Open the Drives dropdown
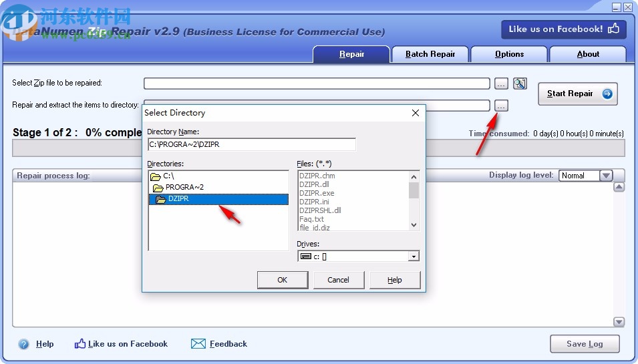Viewport: 638px width, 364px height. coord(414,256)
